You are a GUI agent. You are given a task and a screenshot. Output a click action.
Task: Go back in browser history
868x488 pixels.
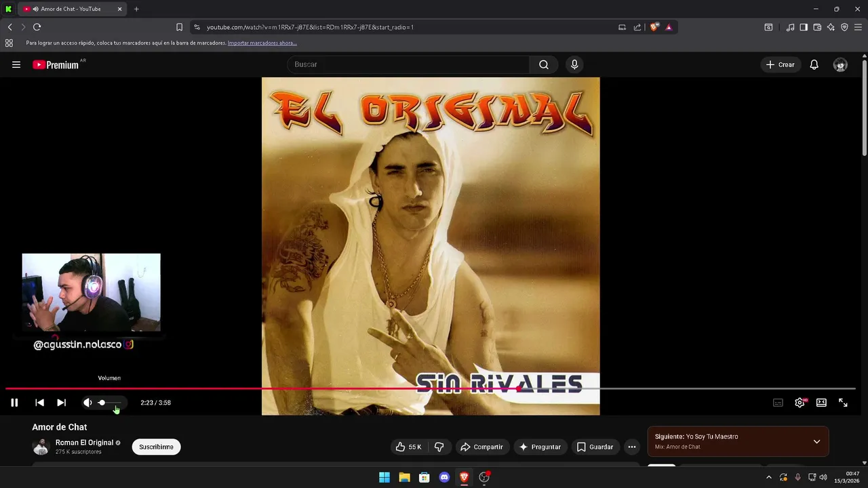coord(9,27)
